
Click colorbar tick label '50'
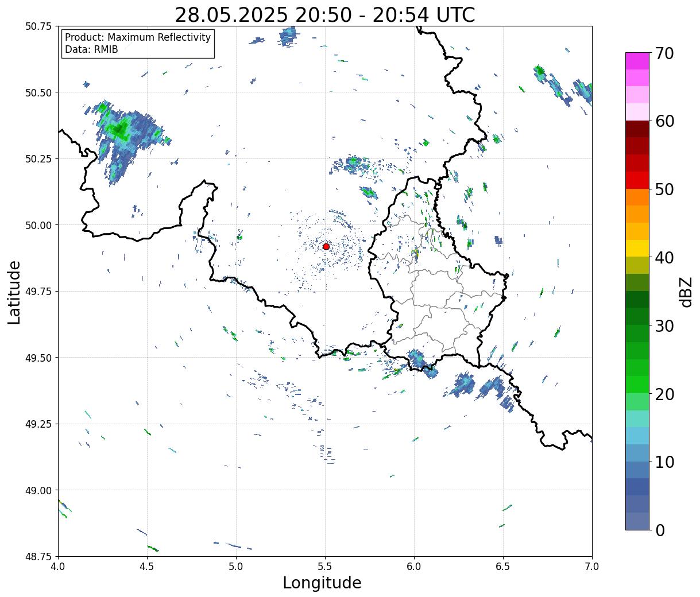coord(664,189)
